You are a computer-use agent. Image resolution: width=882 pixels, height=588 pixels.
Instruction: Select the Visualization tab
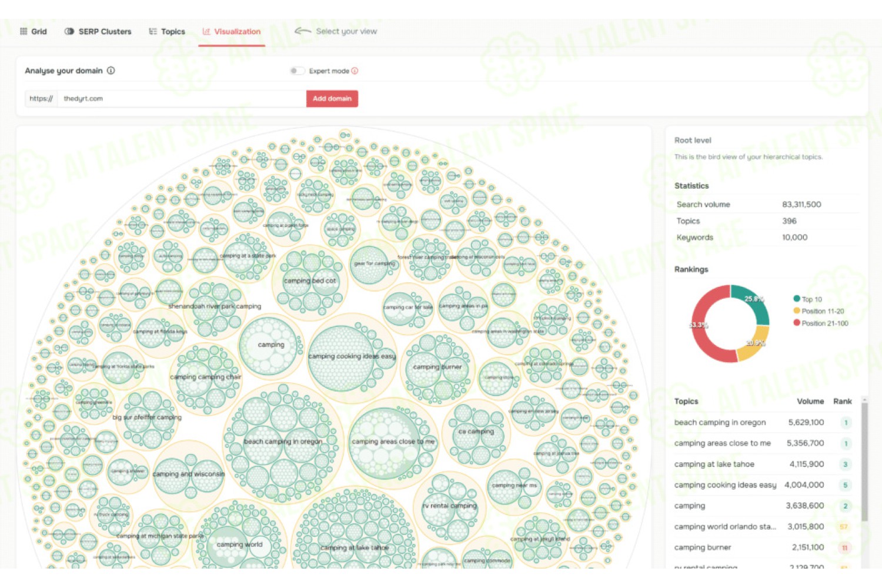coord(232,32)
